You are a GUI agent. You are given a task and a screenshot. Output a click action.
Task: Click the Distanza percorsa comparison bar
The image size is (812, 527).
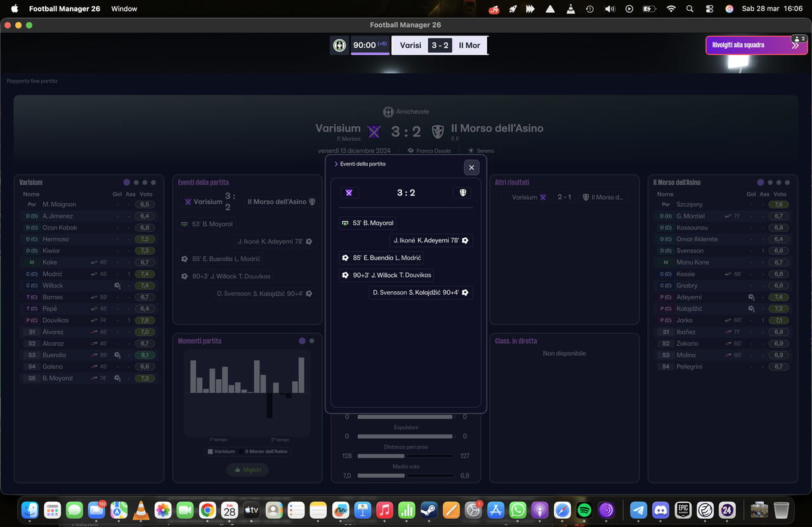point(406,456)
